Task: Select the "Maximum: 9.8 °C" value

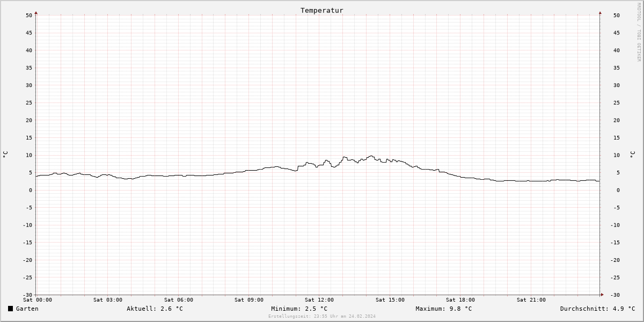Action: (x=444, y=309)
